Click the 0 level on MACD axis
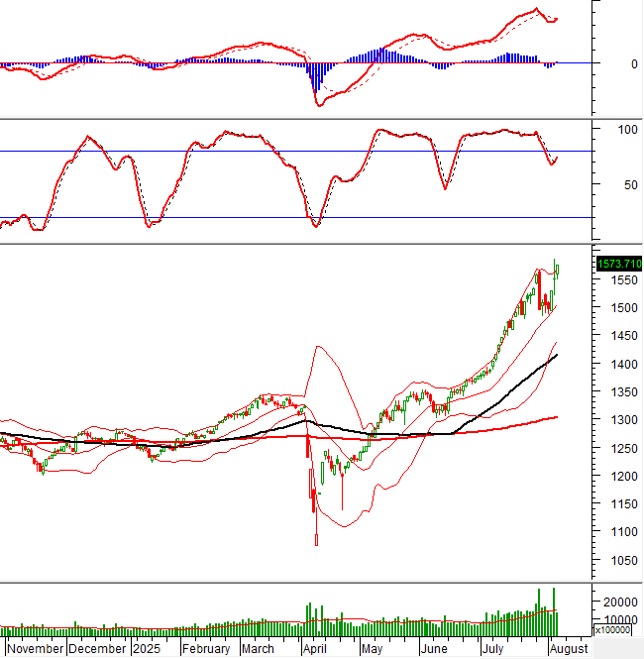 634,63
